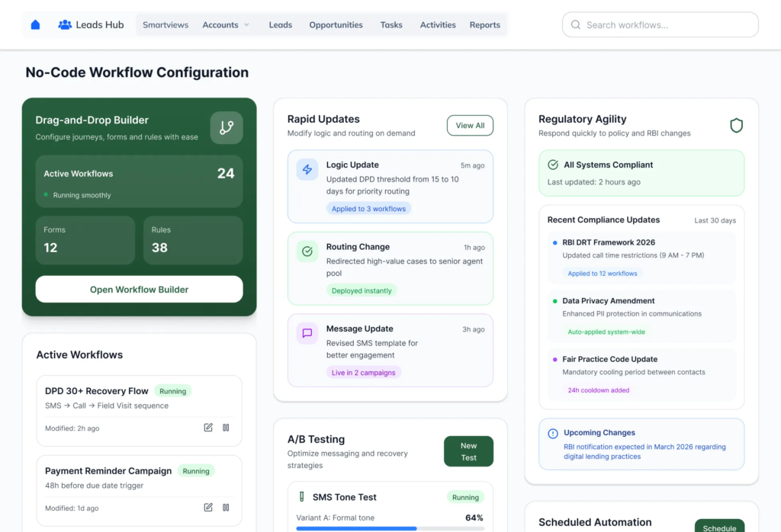
Task: Click the search magnifier icon
Action: [576, 25]
